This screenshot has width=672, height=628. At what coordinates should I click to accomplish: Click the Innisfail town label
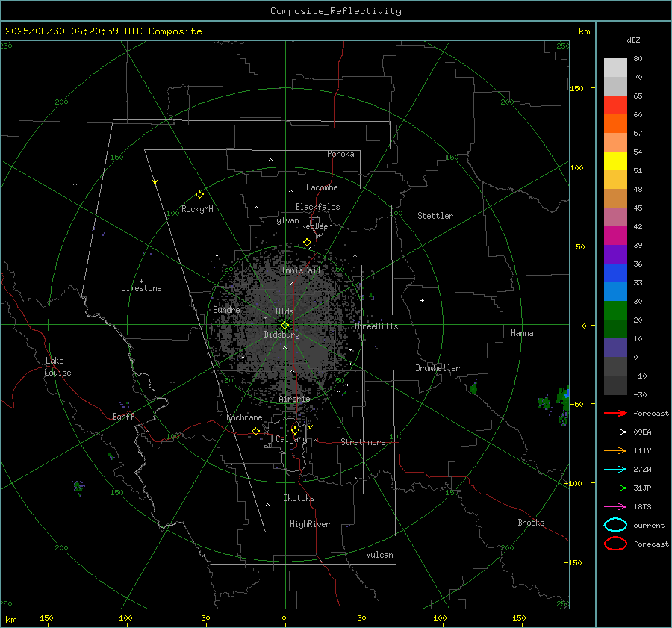click(301, 270)
